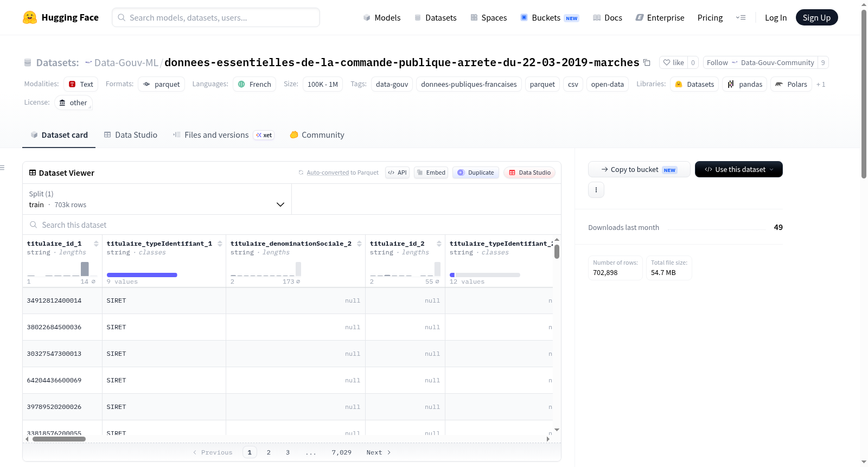Open the Models nav item
The height and width of the screenshot is (467, 868).
click(382, 17)
